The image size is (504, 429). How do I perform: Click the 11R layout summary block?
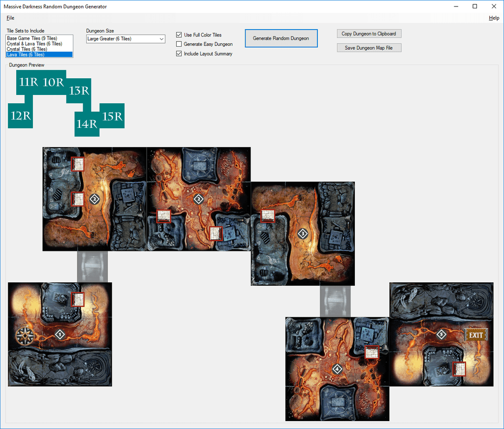click(x=29, y=82)
